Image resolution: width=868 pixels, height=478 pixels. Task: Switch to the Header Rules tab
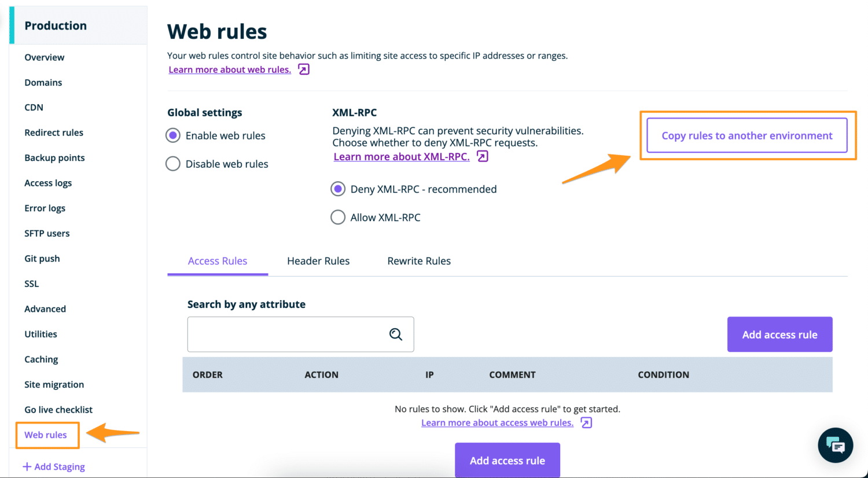point(318,260)
